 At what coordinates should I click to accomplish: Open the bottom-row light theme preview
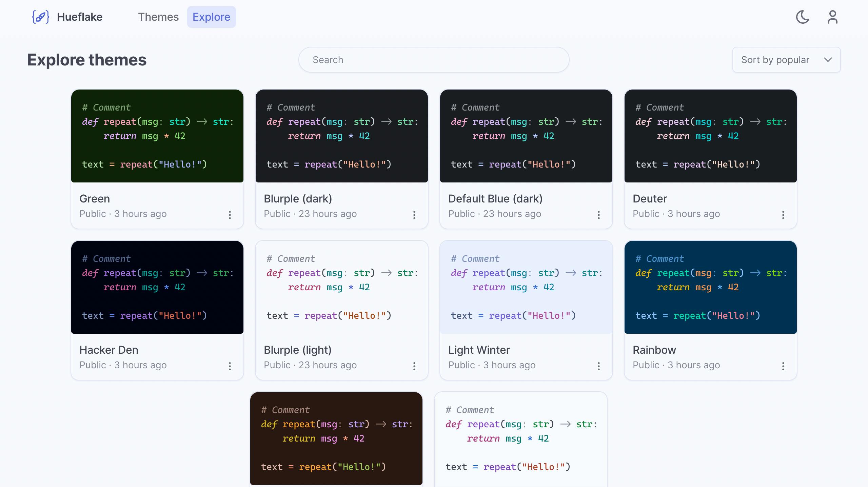521,439
